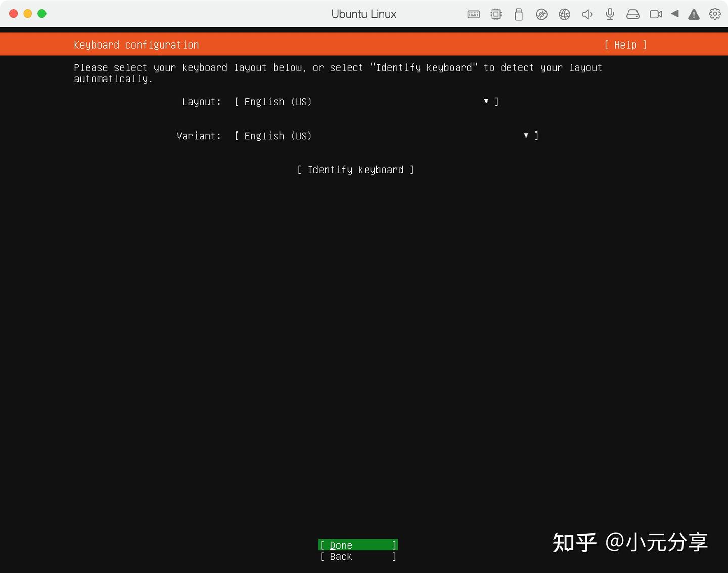Viewport: 728px width, 573px height.
Task: Click the back arrow toolbar icon
Action: point(675,14)
